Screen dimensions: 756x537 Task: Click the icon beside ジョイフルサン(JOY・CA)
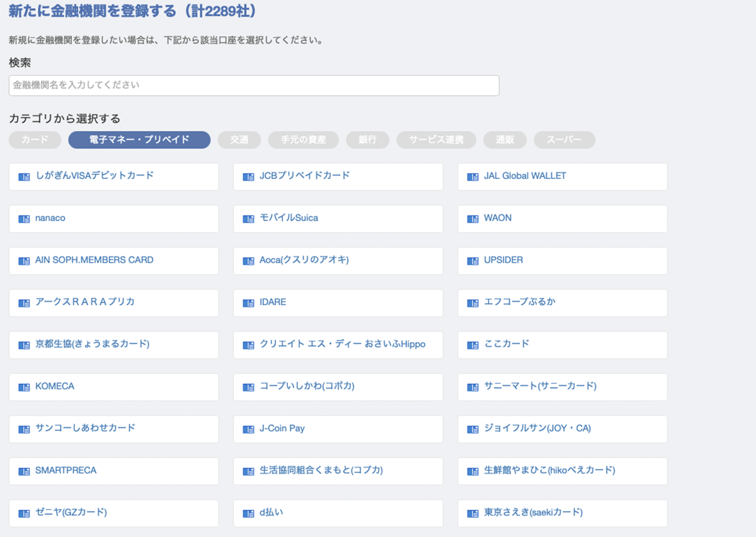[472, 429]
